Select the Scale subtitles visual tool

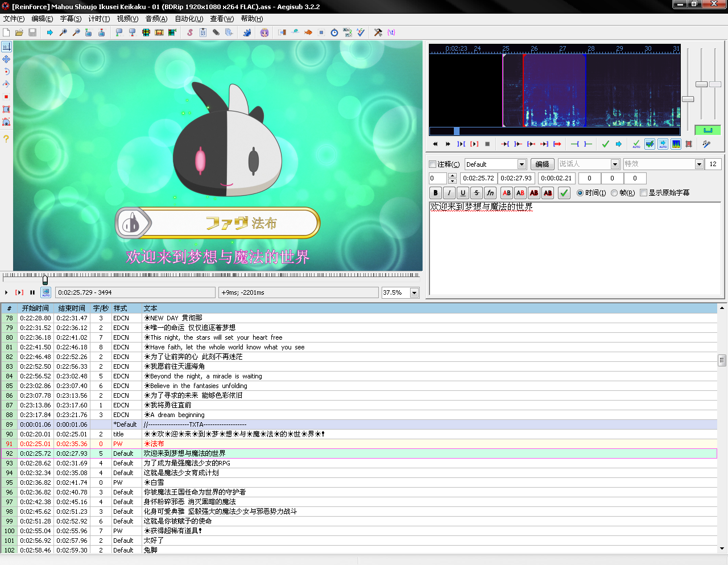coord(6,97)
